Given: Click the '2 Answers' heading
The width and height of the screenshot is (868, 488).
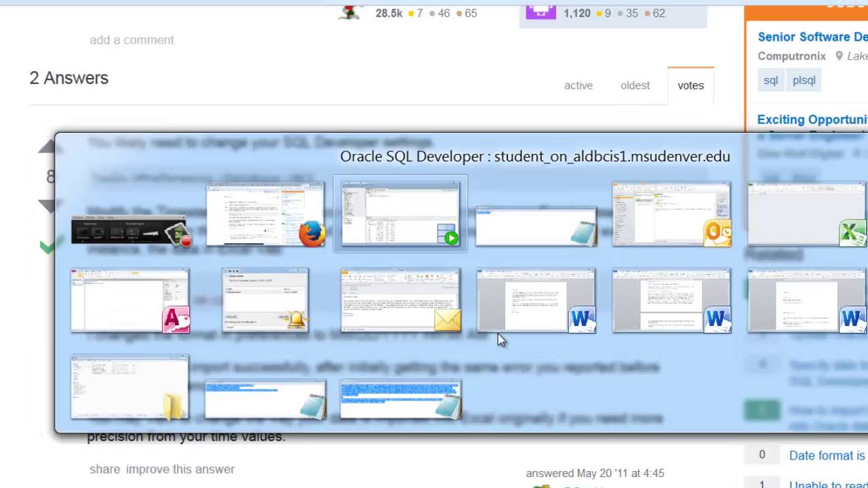Looking at the screenshot, I should click(68, 78).
